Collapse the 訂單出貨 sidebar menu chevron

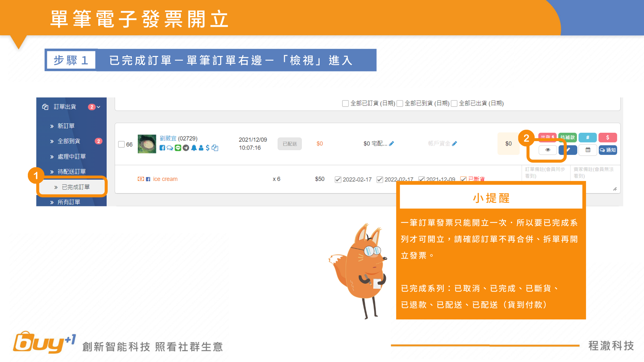(x=99, y=107)
